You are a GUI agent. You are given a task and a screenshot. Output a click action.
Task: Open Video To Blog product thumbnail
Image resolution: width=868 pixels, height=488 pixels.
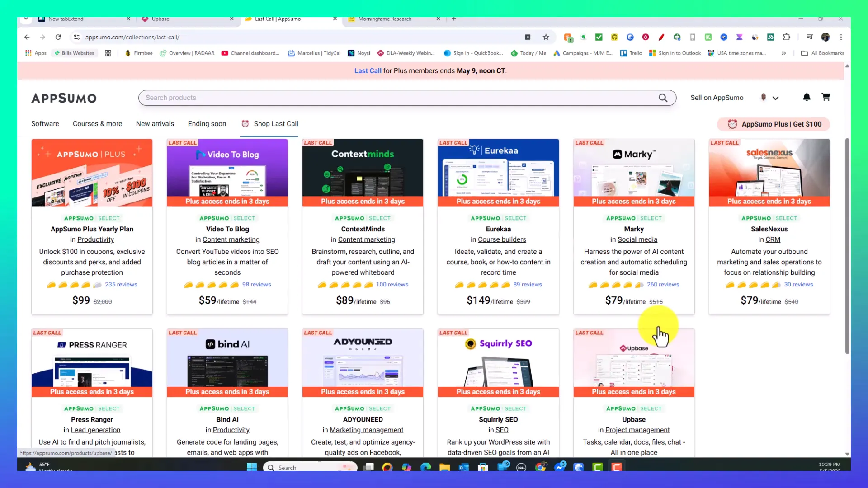(x=227, y=173)
